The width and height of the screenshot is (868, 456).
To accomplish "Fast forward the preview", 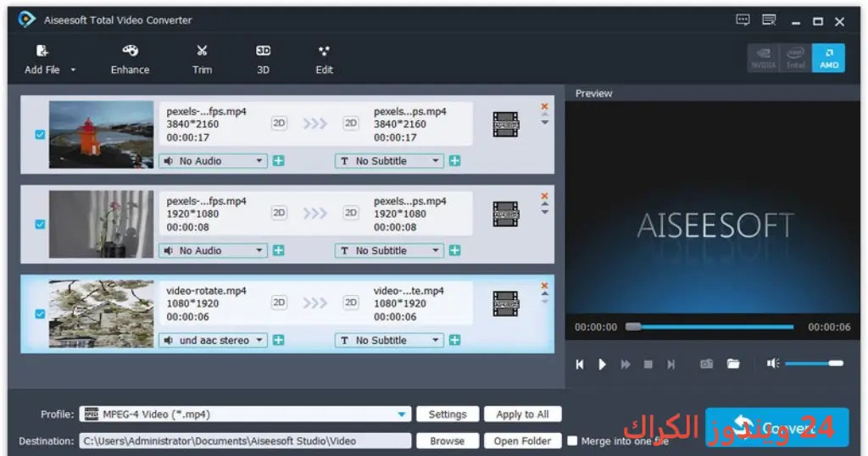I will [626, 364].
